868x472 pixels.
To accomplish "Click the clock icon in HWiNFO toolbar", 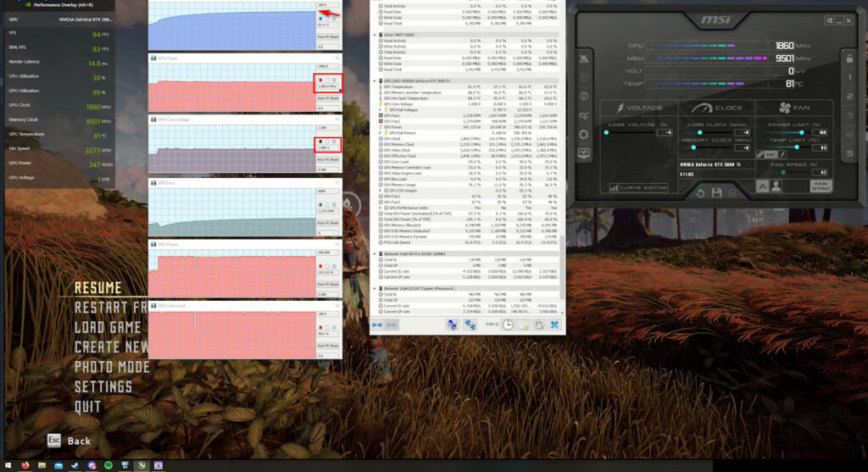I will [508, 325].
